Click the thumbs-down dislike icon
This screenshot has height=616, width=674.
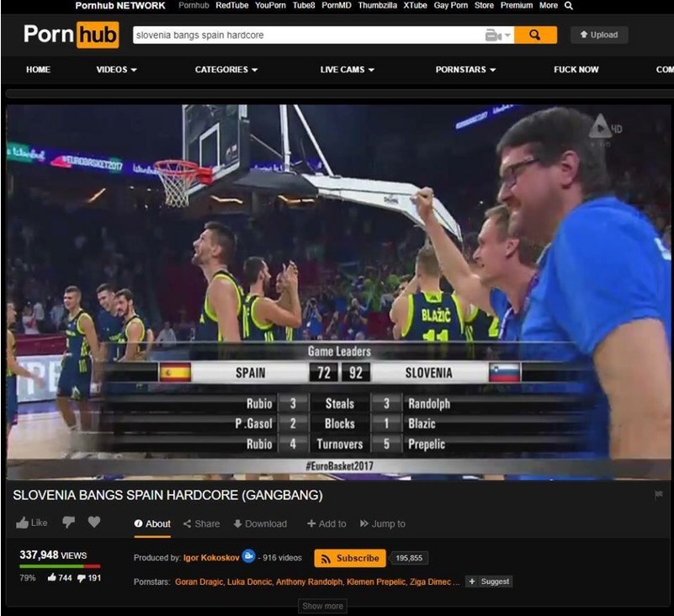[x=69, y=523]
